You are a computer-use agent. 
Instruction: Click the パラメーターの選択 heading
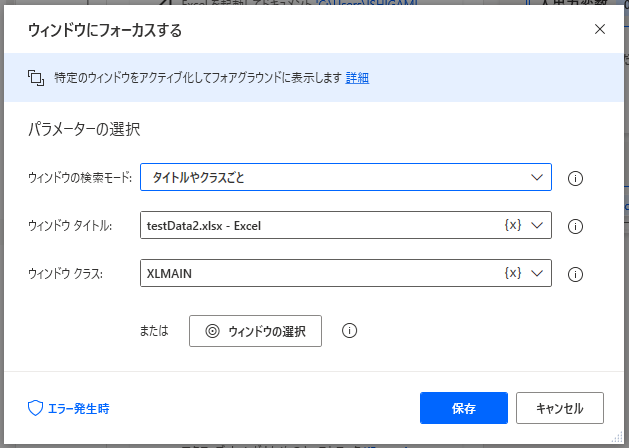pos(84,130)
